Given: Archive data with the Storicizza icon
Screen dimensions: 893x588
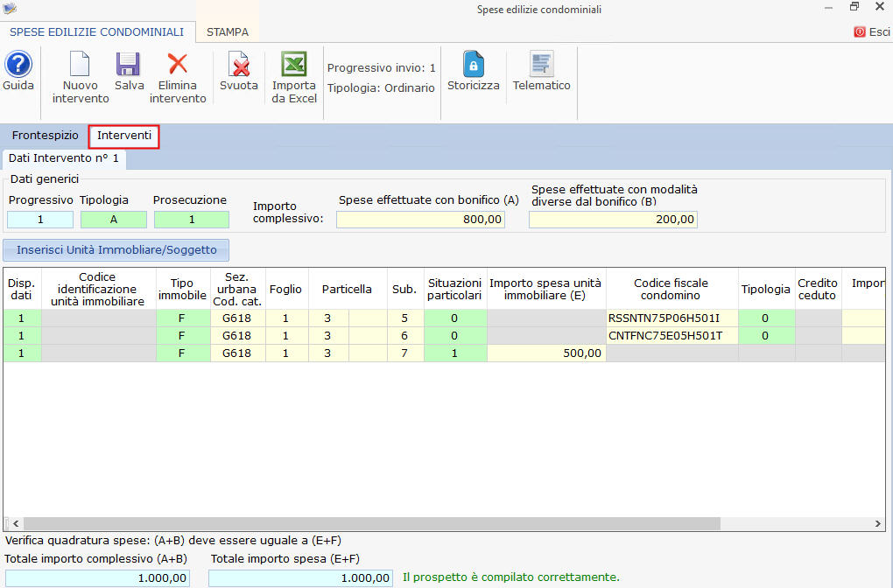Looking at the screenshot, I should (474, 71).
